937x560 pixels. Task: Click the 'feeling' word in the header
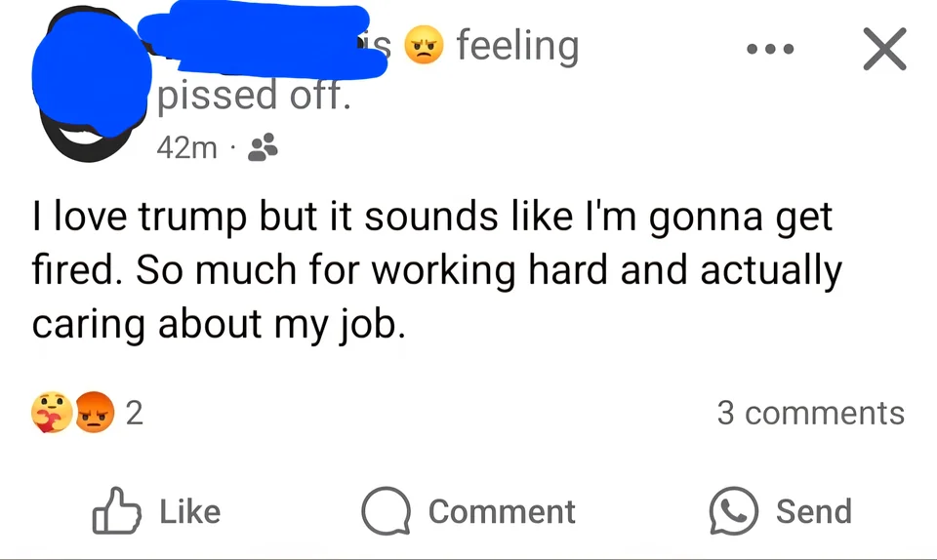(x=518, y=47)
